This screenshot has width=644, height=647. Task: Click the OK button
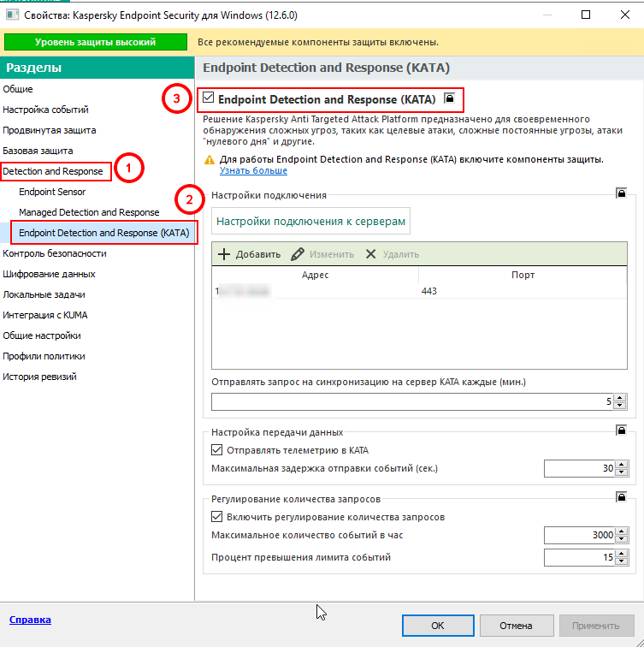click(x=438, y=626)
